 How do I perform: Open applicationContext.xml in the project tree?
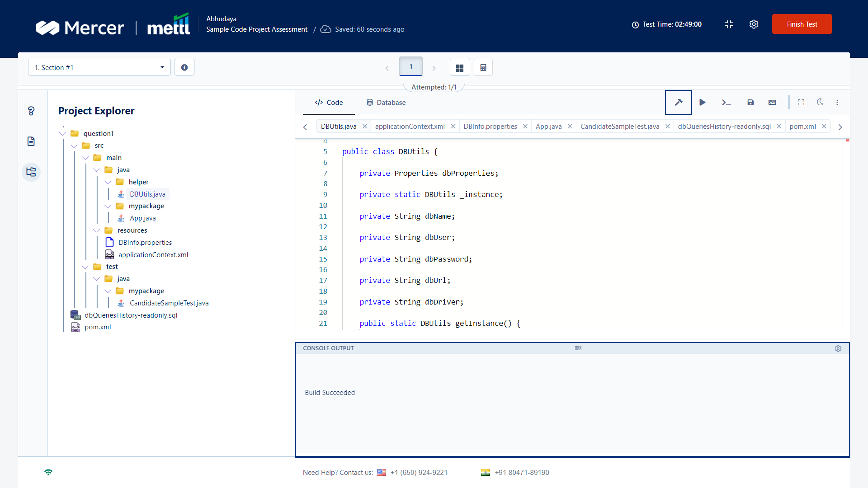point(153,255)
